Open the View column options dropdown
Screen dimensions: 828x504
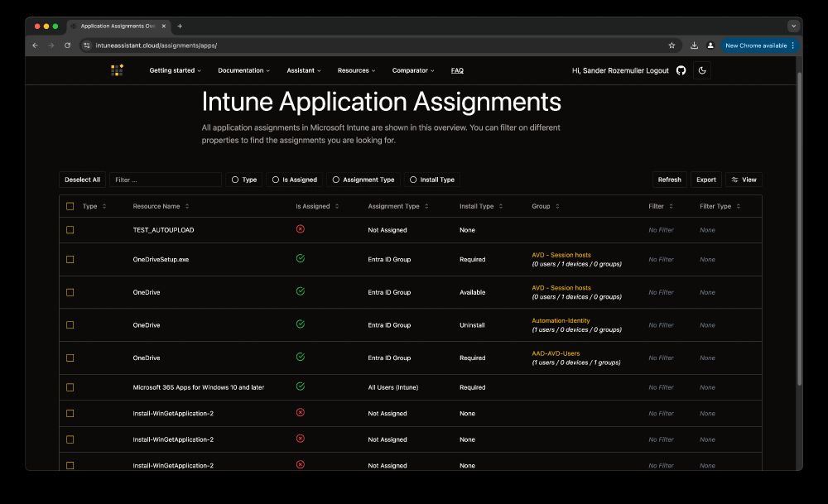744,180
